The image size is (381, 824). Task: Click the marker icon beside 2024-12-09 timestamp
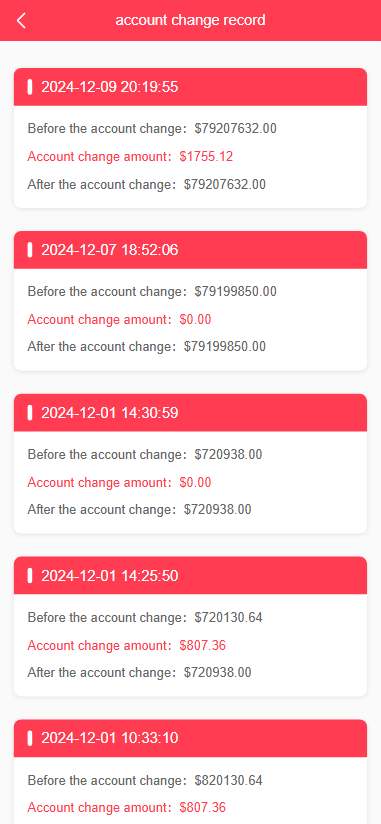pos(30,87)
